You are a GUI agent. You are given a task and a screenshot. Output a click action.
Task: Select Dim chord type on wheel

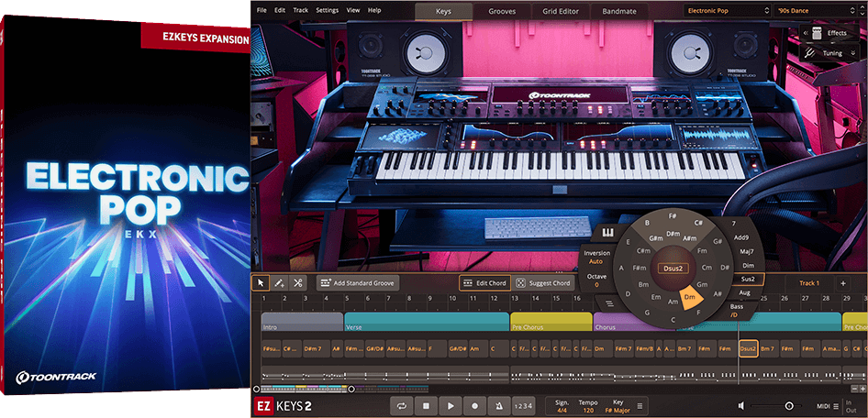pyautogui.click(x=748, y=266)
